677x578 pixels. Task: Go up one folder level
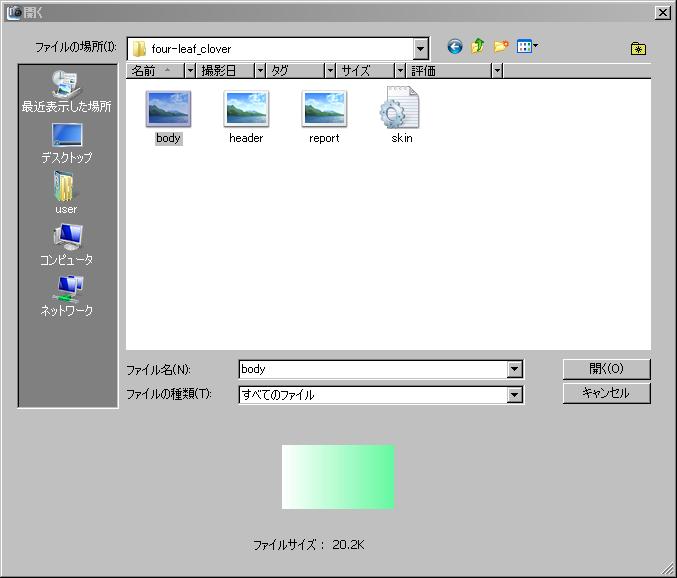point(478,47)
